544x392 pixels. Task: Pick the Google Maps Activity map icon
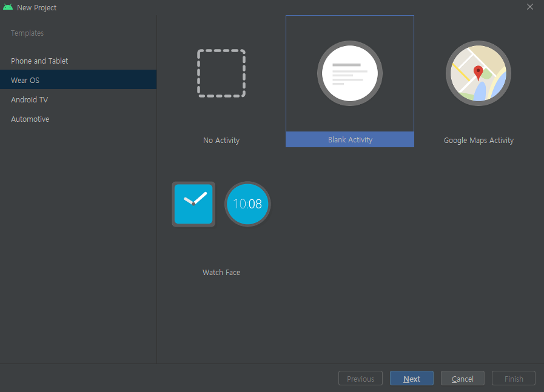(x=479, y=73)
